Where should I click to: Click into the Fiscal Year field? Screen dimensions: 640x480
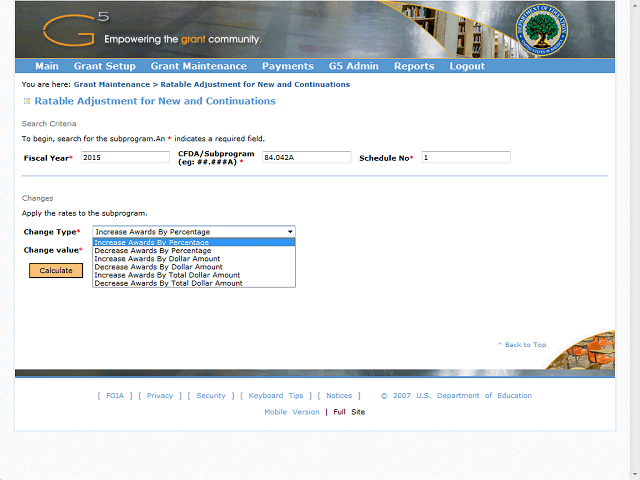(x=125, y=157)
